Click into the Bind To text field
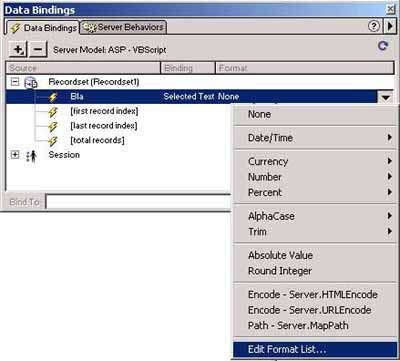 138,202
